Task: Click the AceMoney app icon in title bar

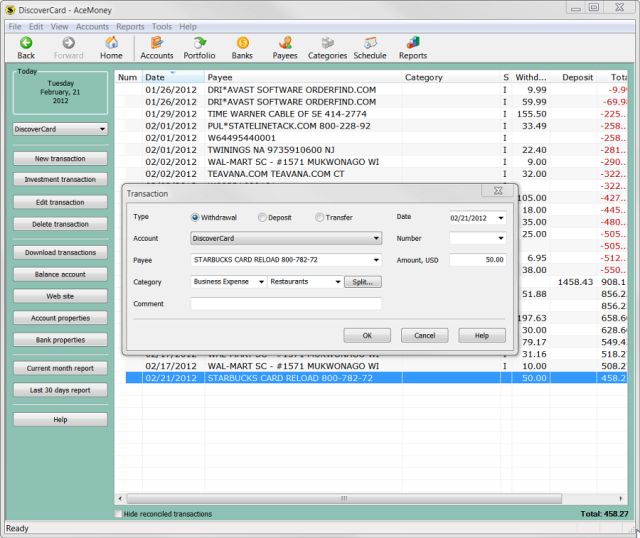Action: (10, 10)
